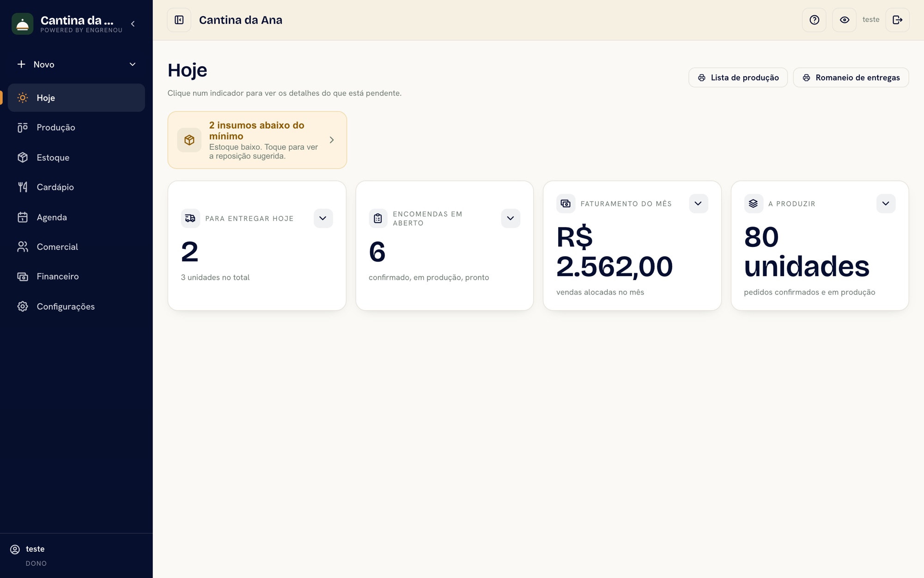Click 'pedidos confirmados e em produção' text
Viewport: 924px width, 578px height.
[x=809, y=292]
